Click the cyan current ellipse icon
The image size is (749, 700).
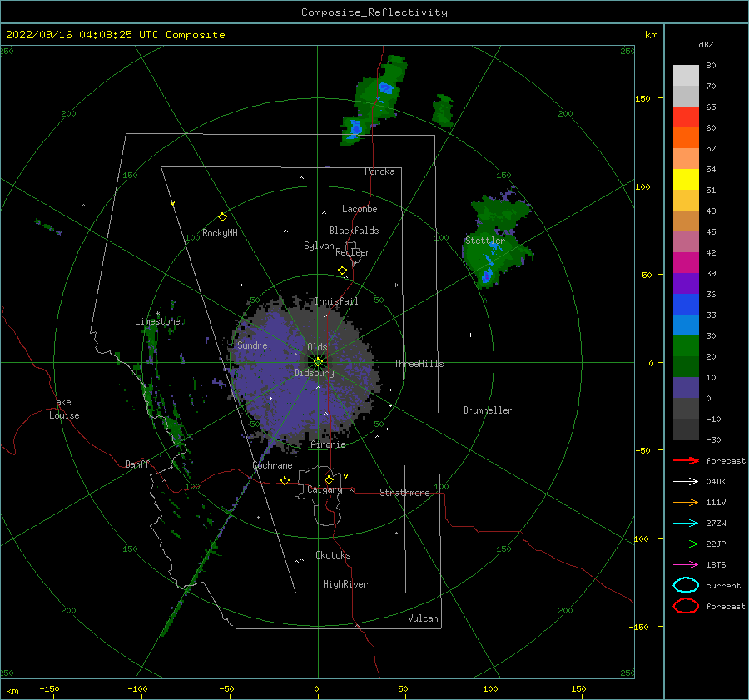click(686, 585)
